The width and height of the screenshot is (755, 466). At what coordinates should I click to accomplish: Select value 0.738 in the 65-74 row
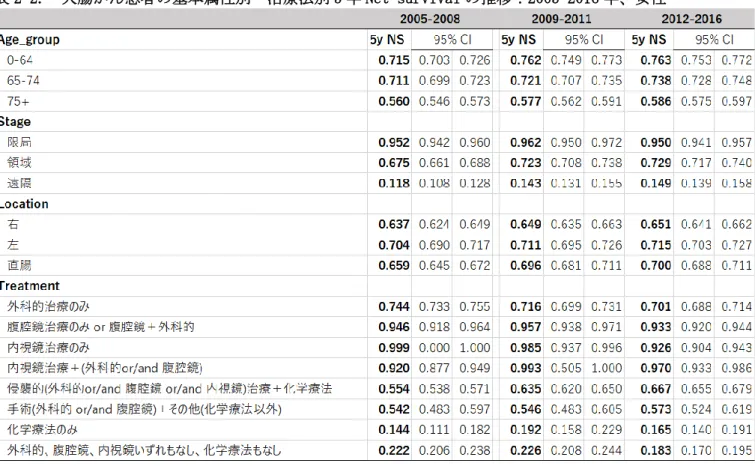click(x=655, y=80)
